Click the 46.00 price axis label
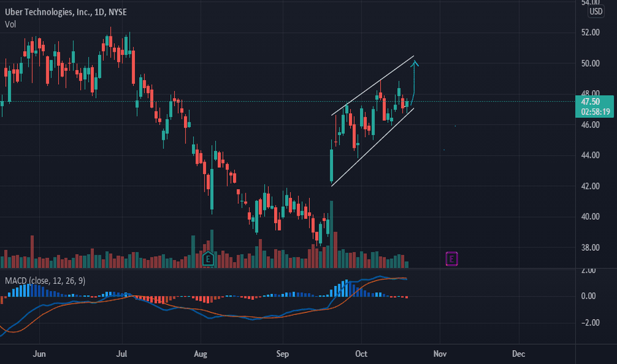 pyautogui.click(x=591, y=124)
